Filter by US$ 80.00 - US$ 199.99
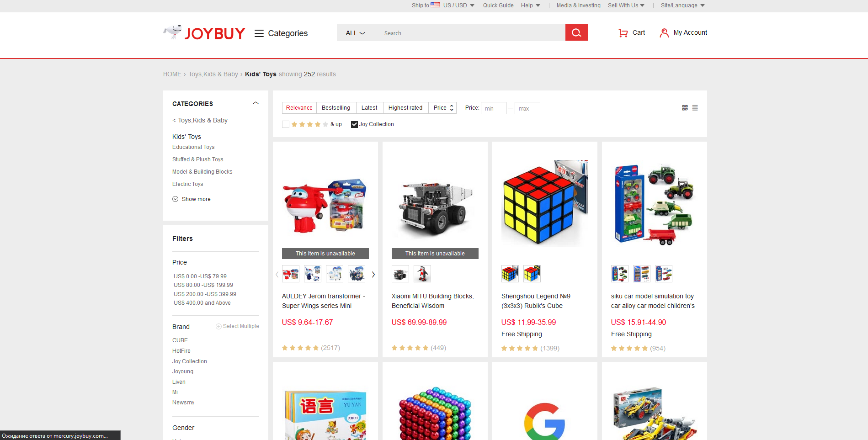The image size is (868, 440). 203,285
